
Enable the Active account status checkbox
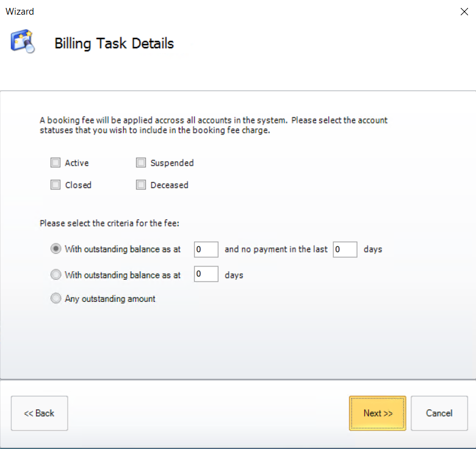[x=56, y=163]
